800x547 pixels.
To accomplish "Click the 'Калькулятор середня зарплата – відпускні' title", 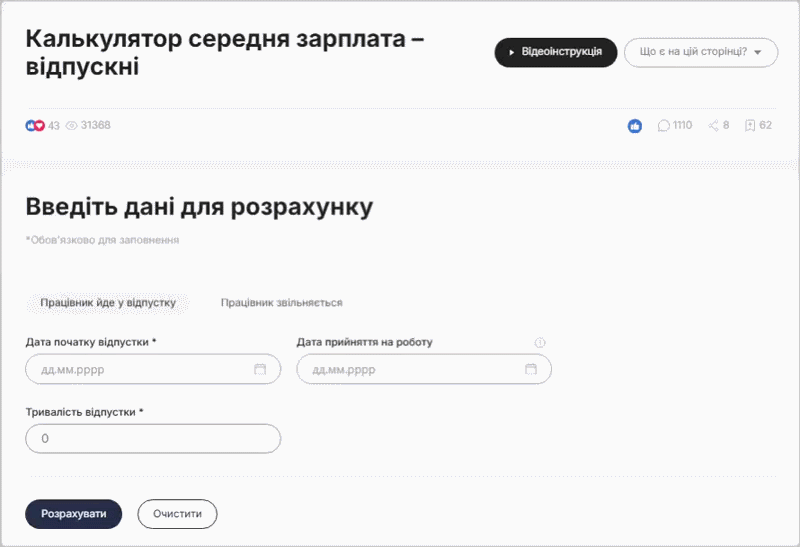I will click(x=225, y=52).
